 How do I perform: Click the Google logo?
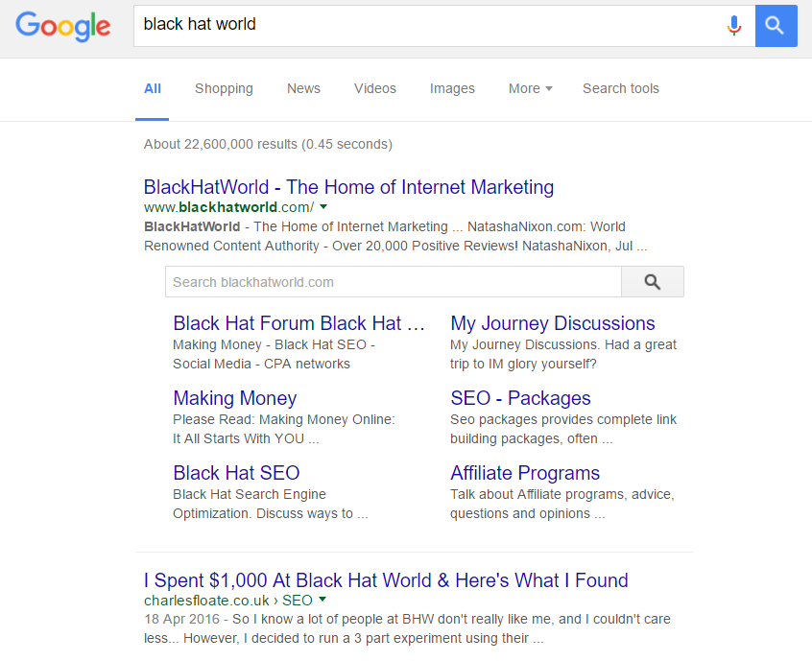62,26
